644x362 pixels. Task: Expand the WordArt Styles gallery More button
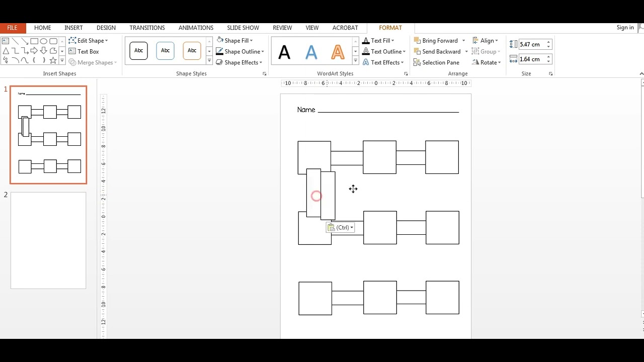(x=355, y=61)
